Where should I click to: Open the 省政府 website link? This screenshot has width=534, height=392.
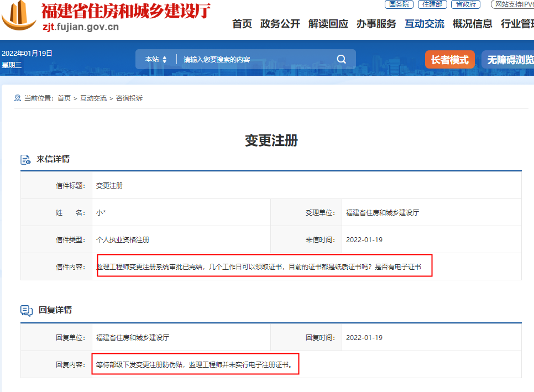click(465, 4)
